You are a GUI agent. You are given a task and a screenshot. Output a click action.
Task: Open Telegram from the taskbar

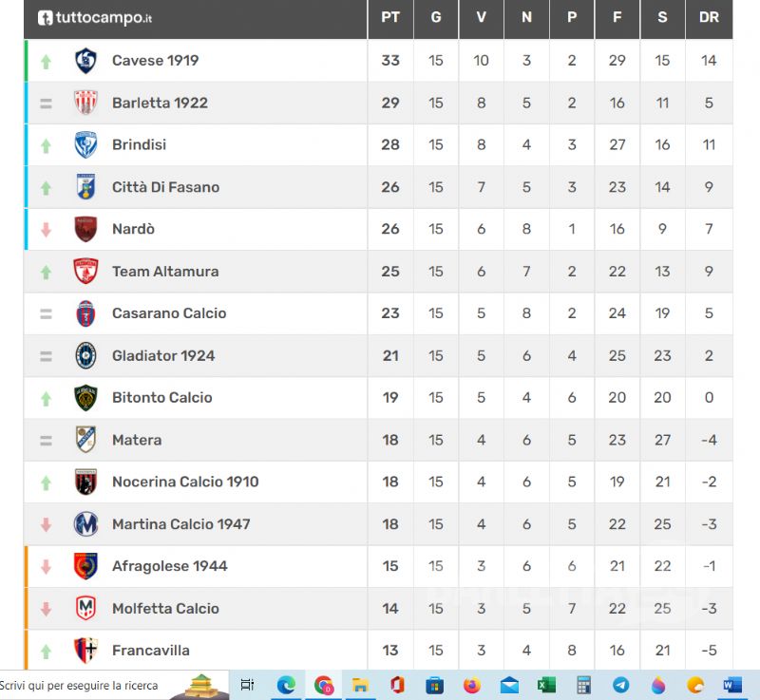pos(621,685)
